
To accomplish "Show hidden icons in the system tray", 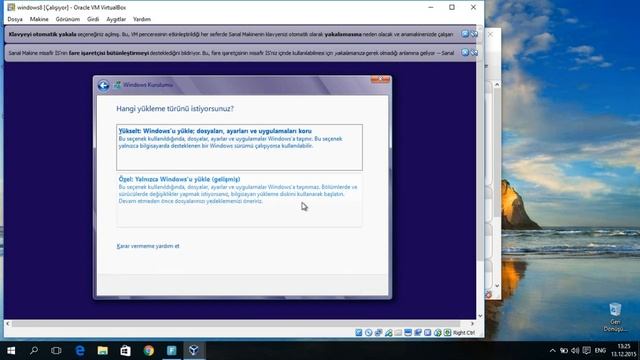I will coord(553,351).
